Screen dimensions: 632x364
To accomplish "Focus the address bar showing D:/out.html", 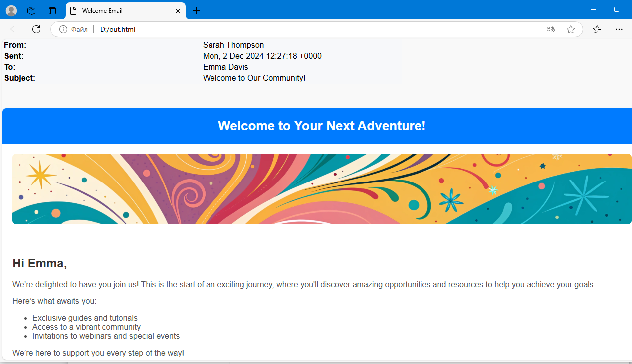I will pyautogui.click(x=299, y=29).
